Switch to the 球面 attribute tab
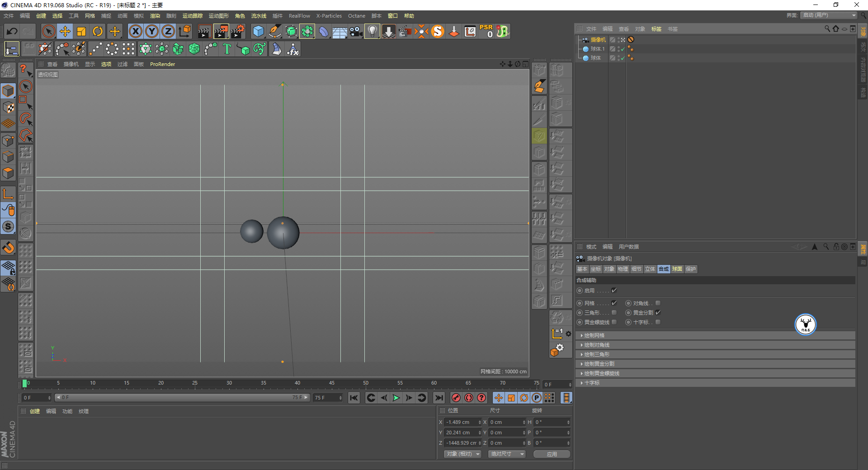 coord(677,269)
